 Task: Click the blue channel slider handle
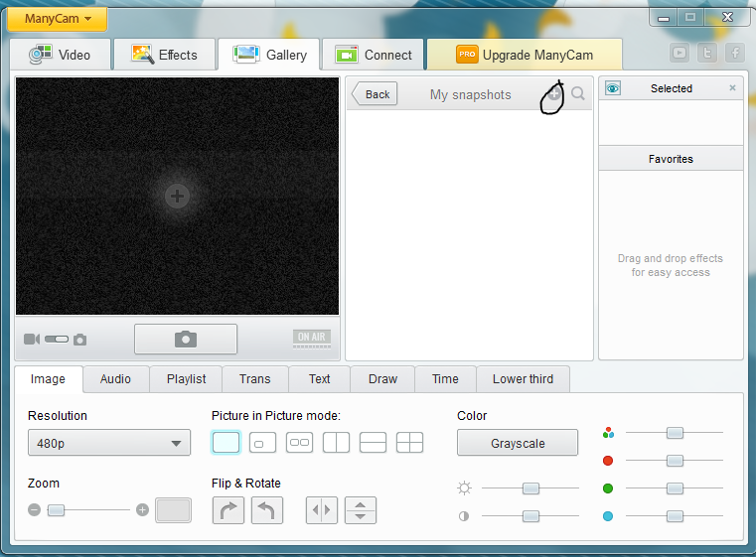click(675, 516)
